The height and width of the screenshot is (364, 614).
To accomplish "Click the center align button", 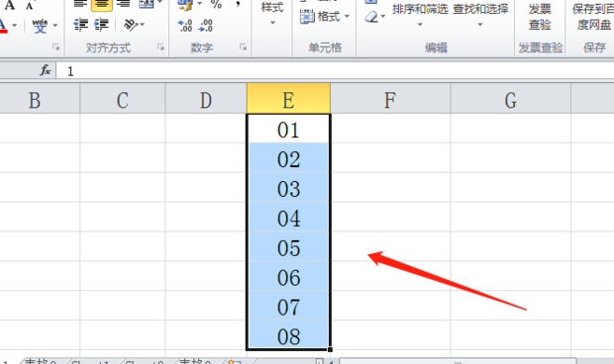I will click(x=102, y=5).
